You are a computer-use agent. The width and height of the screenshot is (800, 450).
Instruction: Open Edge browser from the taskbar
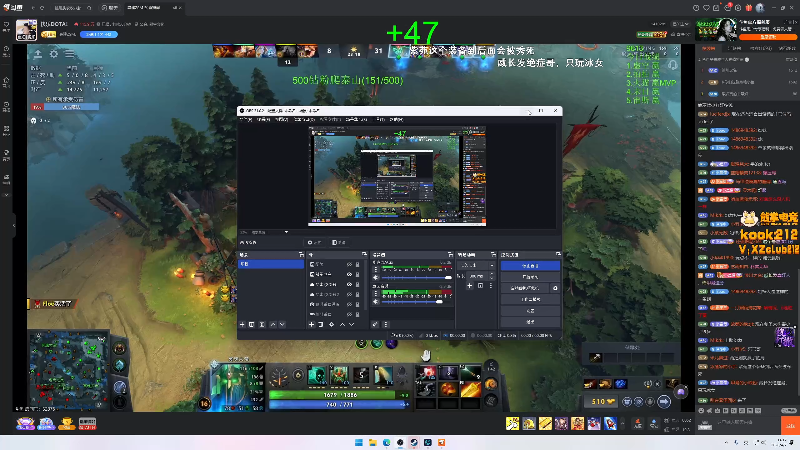pyautogui.click(x=386, y=442)
